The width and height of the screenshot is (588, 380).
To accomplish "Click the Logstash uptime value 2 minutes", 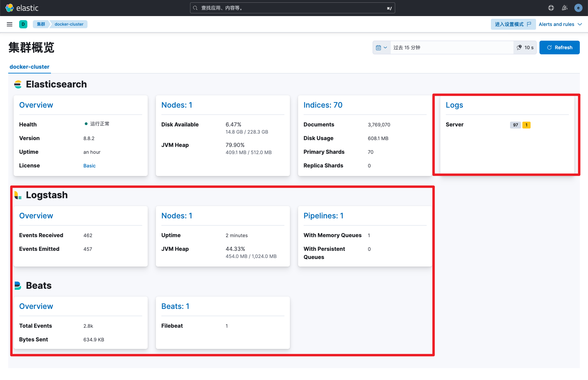I will [x=237, y=235].
